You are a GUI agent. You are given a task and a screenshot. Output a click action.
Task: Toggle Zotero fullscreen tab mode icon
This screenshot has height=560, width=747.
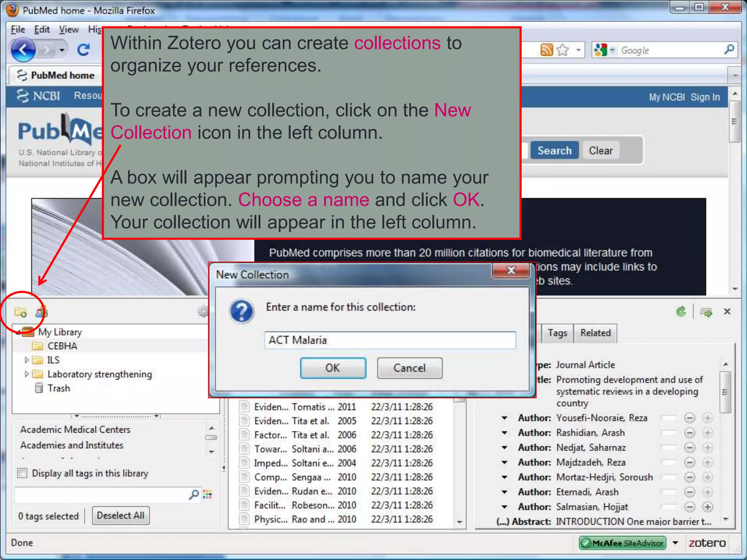706,312
